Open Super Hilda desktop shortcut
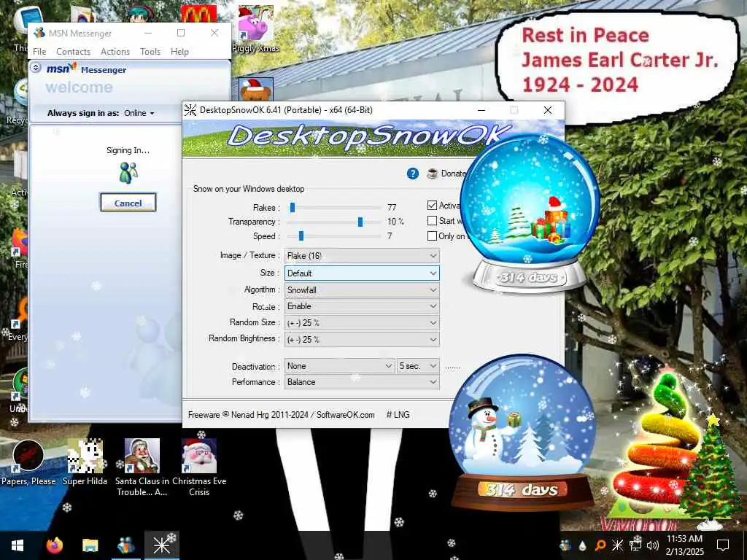The height and width of the screenshot is (560, 747). (x=85, y=462)
